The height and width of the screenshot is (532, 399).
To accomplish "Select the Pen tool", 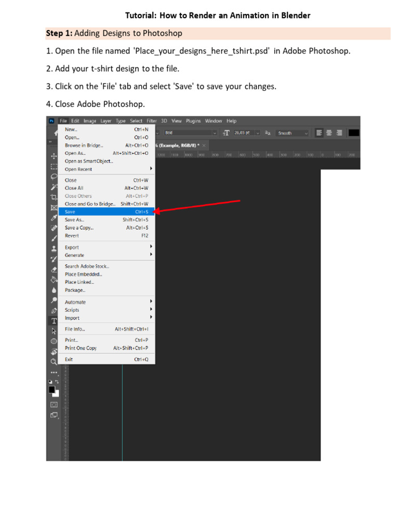I will pyautogui.click(x=54, y=311).
